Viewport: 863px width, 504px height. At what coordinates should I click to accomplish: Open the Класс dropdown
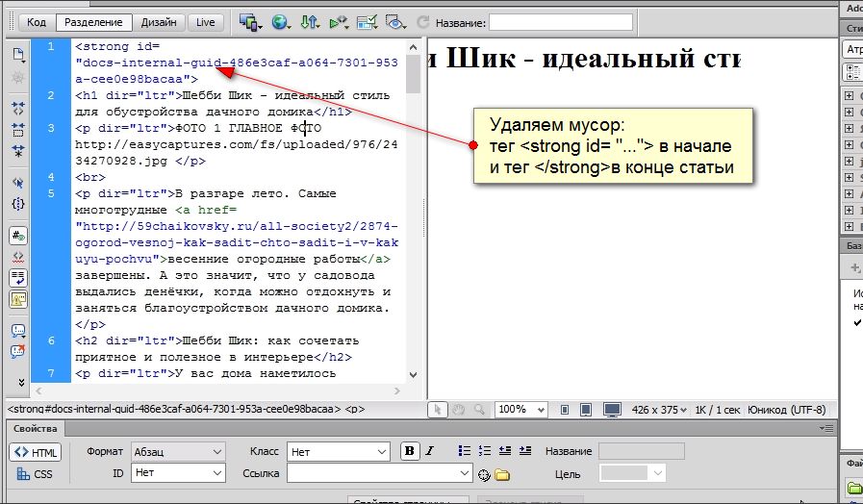point(337,451)
